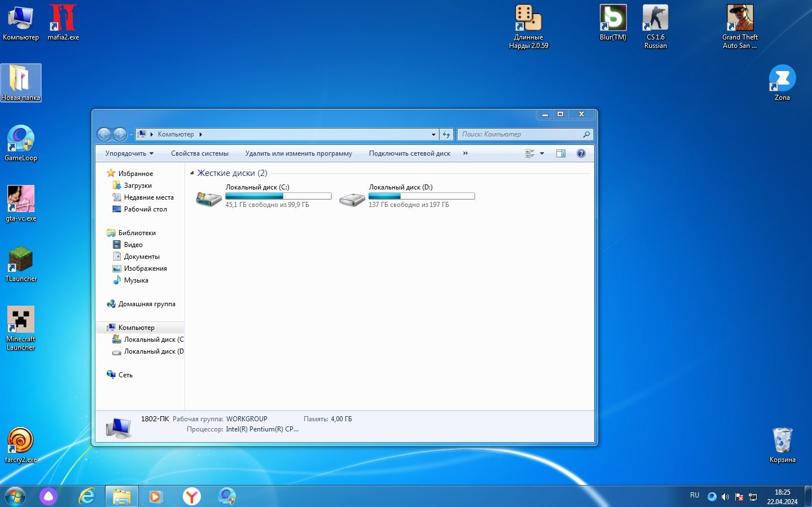Click the C: drive usage bar
Viewport: 812px width, 507px height.
[278, 196]
